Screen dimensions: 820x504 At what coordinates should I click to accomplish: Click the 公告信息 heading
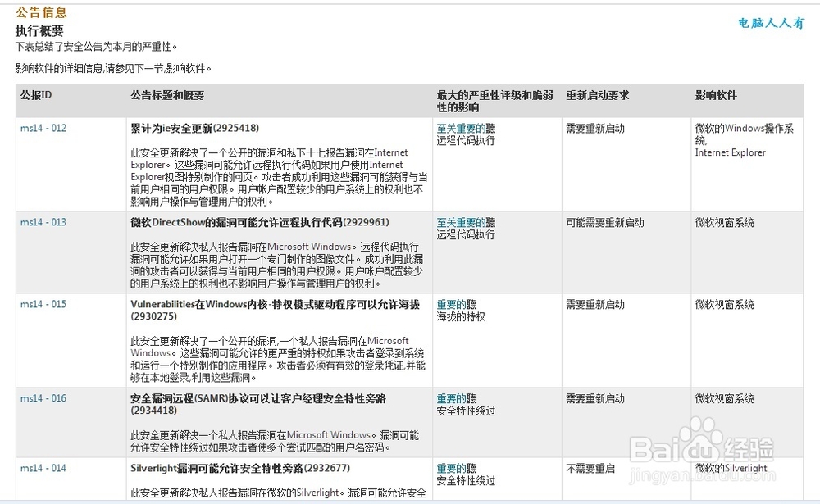41,12
